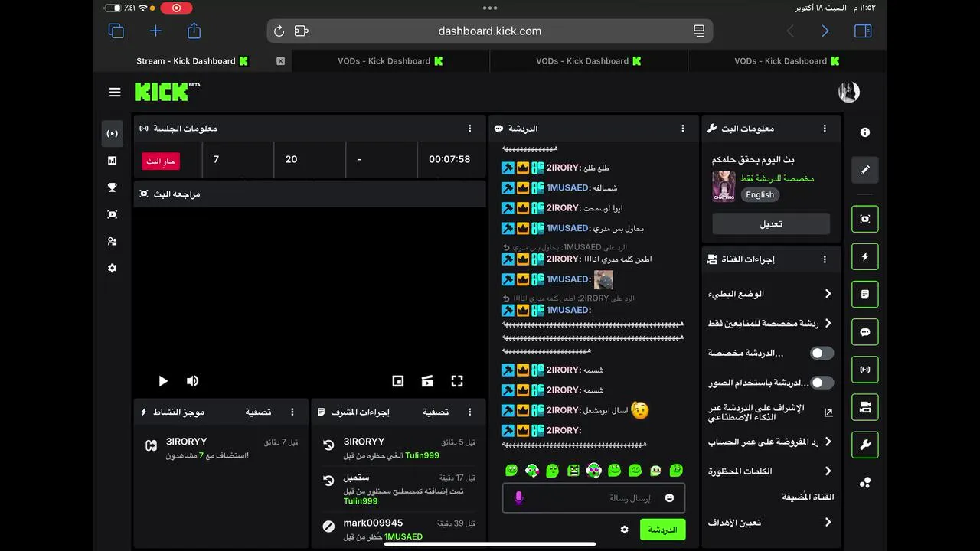Switch to the Stream - Kick Dashboard tab
Screen dimensions: 980x551
pos(191,61)
